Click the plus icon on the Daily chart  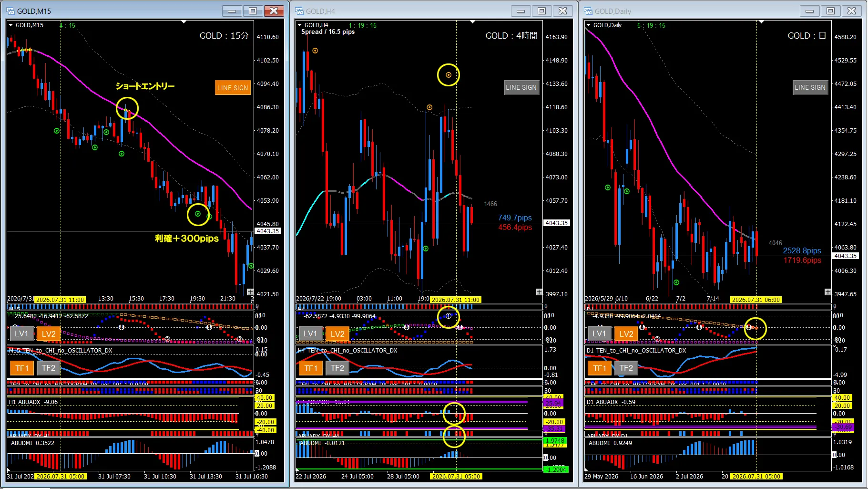pos(828,292)
